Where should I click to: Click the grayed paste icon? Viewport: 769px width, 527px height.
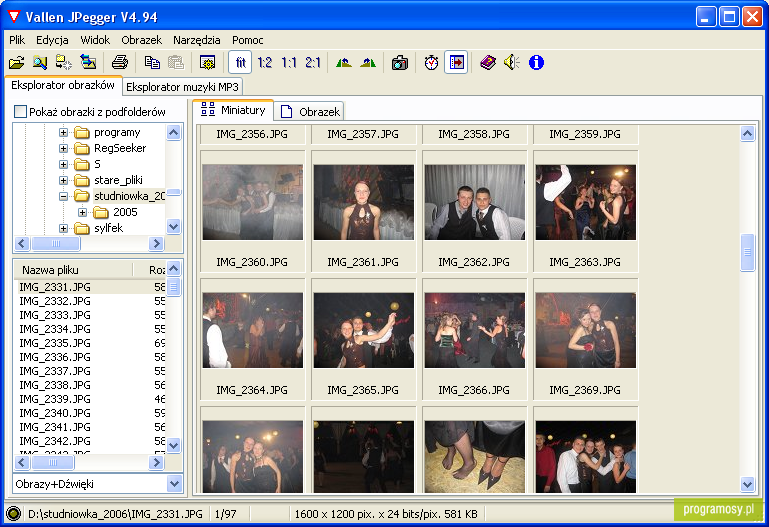pyautogui.click(x=176, y=63)
